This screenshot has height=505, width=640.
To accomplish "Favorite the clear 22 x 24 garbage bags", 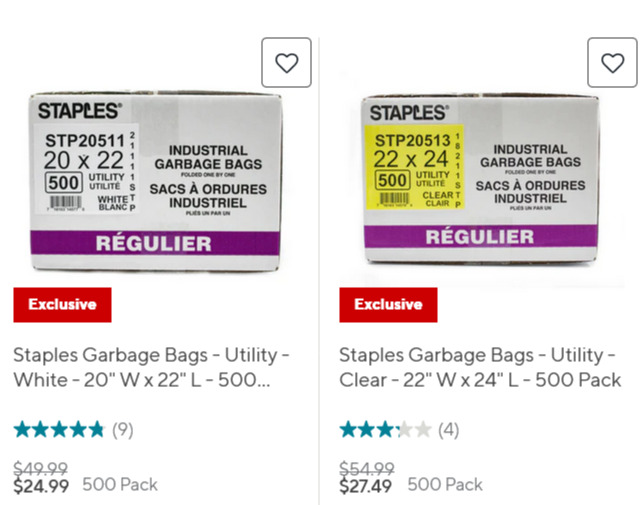I will coord(612,63).
